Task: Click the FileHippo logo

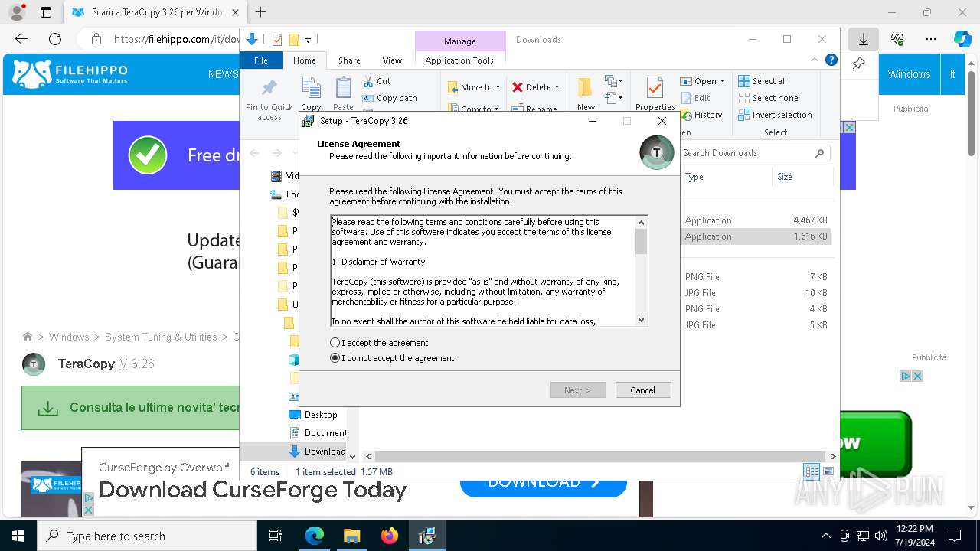Action: (x=70, y=74)
